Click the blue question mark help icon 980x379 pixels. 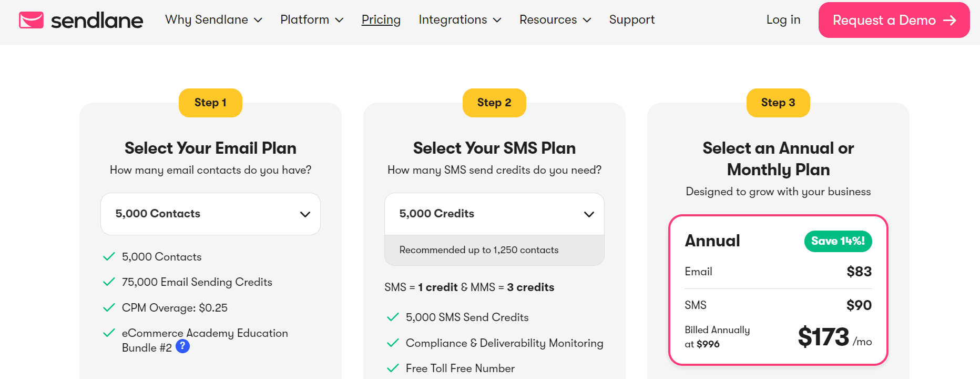(x=182, y=346)
